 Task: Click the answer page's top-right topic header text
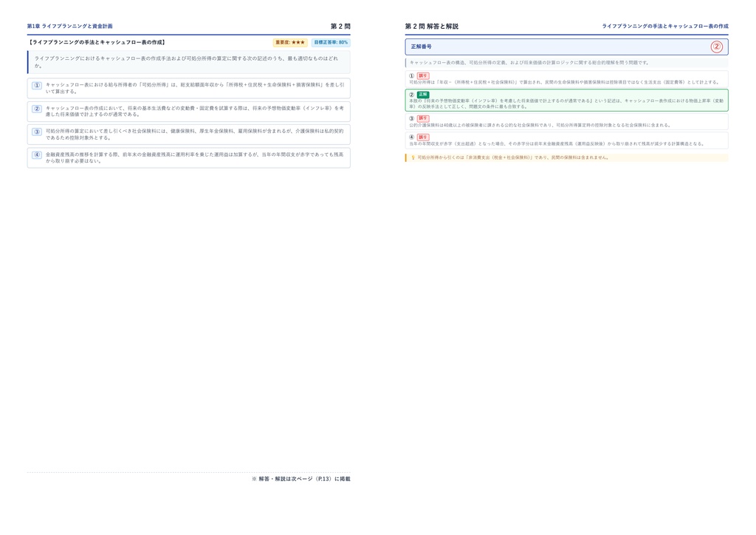tap(665, 26)
